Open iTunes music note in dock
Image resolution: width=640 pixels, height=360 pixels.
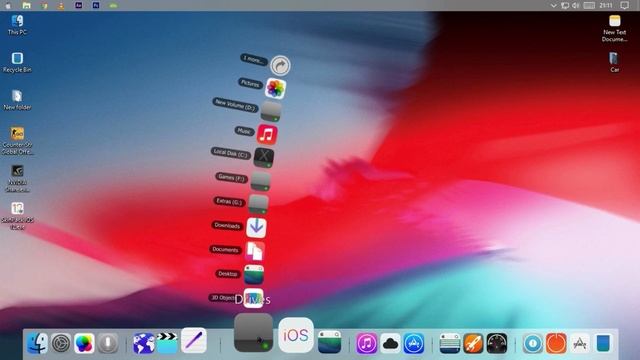(x=367, y=343)
